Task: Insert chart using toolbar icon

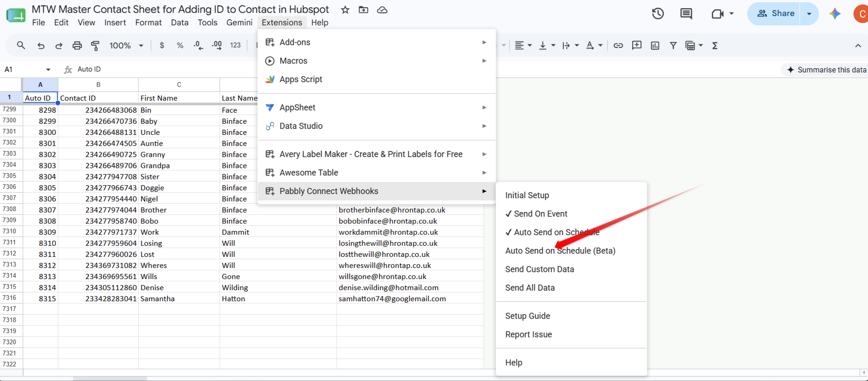Action: tap(655, 45)
